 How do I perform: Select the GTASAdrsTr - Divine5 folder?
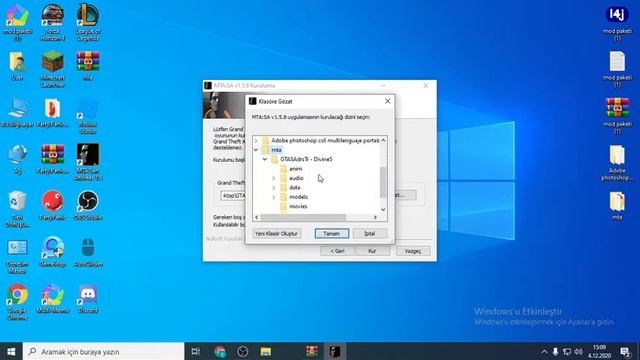click(306, 159)
